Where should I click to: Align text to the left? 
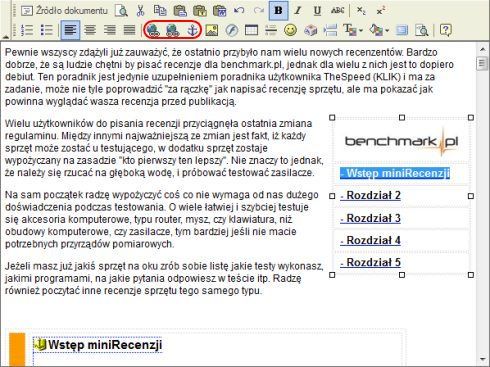coord(70,30)
